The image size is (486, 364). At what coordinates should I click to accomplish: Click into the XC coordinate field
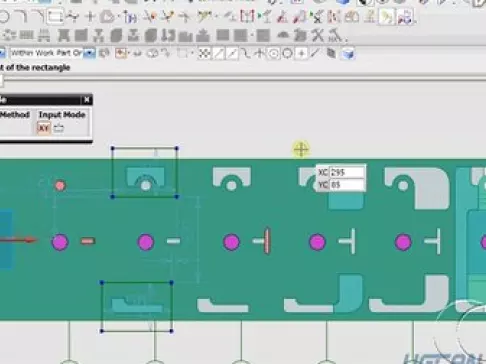346,172
